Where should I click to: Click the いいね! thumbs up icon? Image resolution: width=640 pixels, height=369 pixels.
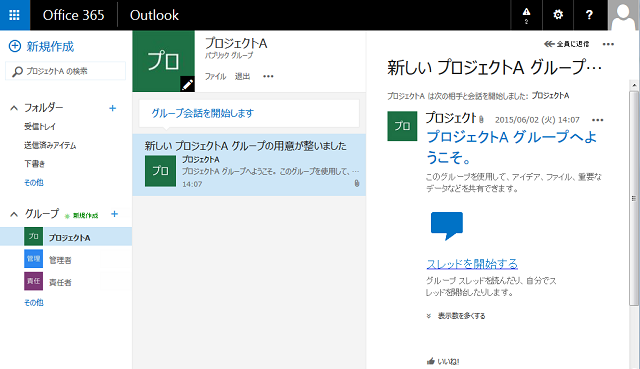431,361
